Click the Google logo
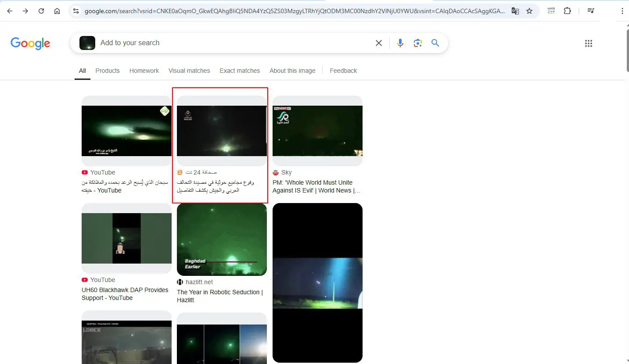The height and width of the screenshot is (364, 629). pos(30,43)
